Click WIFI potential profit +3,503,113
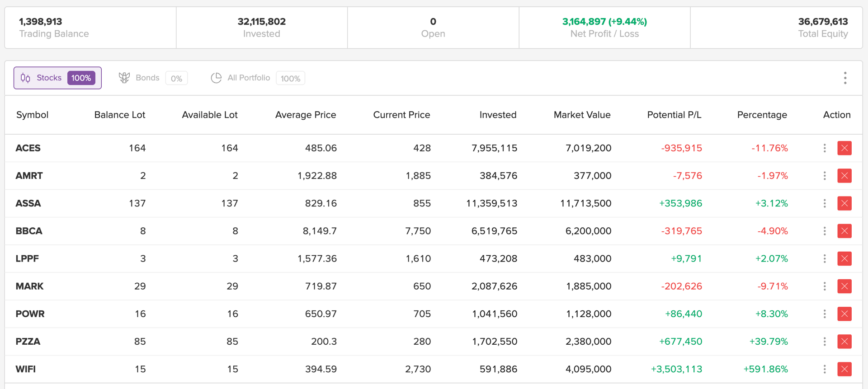868x389 pixels. point(677,369)
